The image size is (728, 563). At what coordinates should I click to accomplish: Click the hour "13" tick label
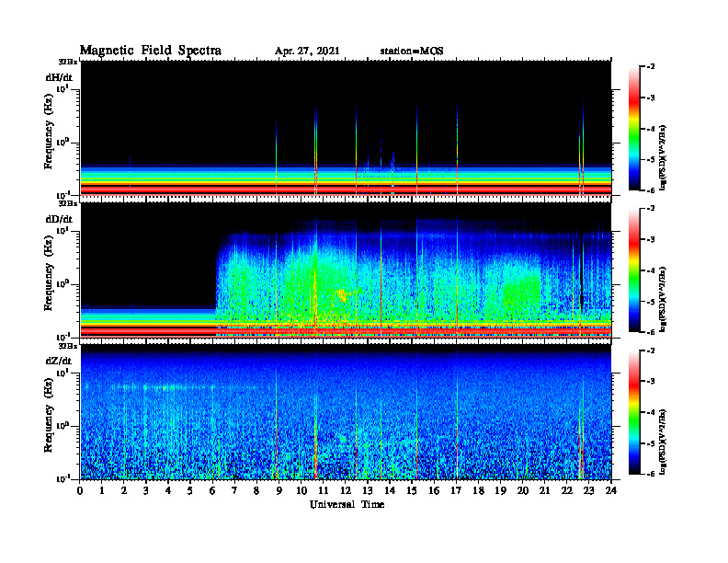click(x=368, y=490)
